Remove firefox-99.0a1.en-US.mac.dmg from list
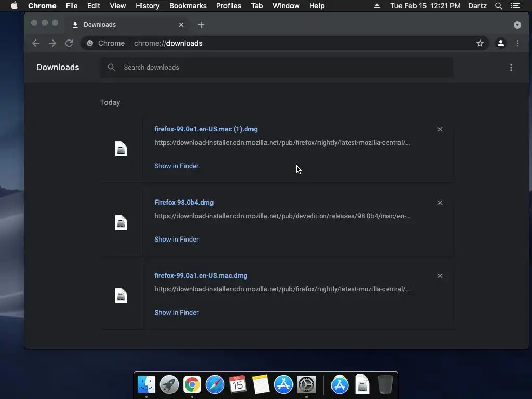Screen dimensions: 532x399 click(x=440, y=276)
